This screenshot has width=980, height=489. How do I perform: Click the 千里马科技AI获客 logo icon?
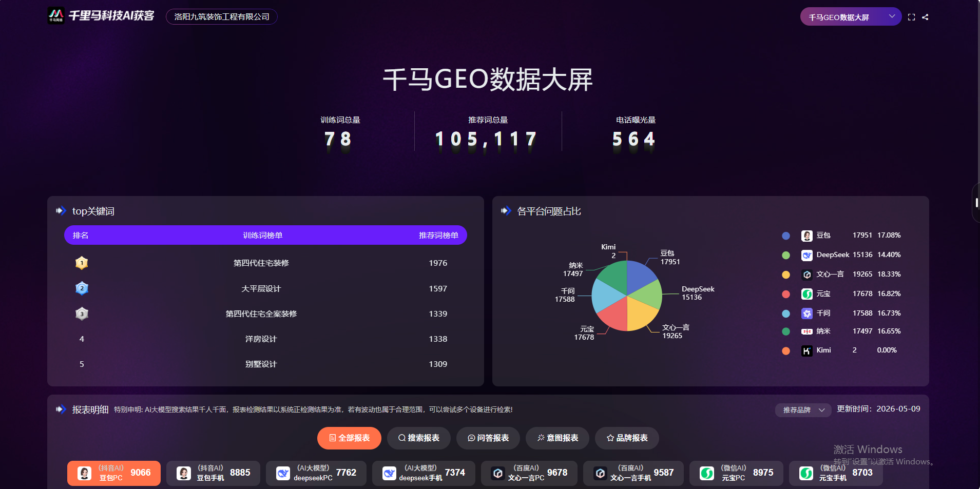pos(56,16)
